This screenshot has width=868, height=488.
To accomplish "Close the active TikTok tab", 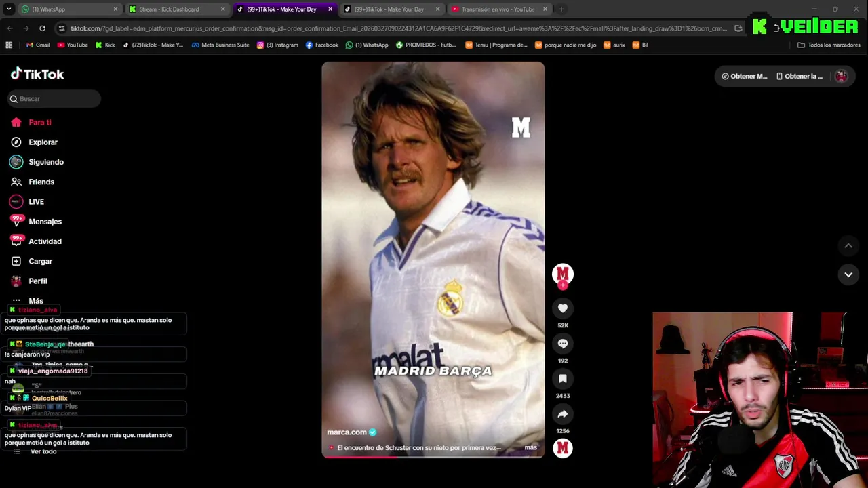I will click(330, 9).
